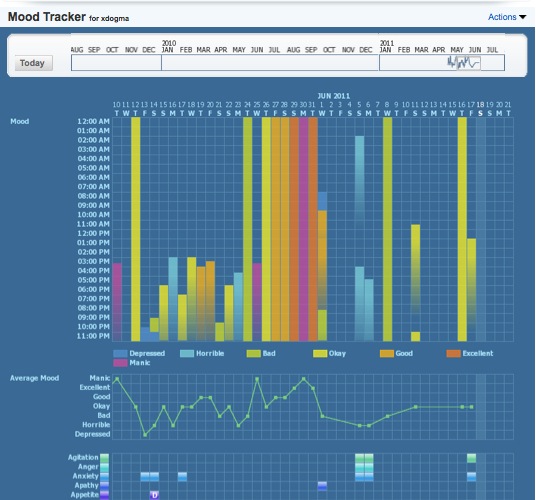
Task: Click the Anxiety symptom color icon
Action: [x=104, y=476]
